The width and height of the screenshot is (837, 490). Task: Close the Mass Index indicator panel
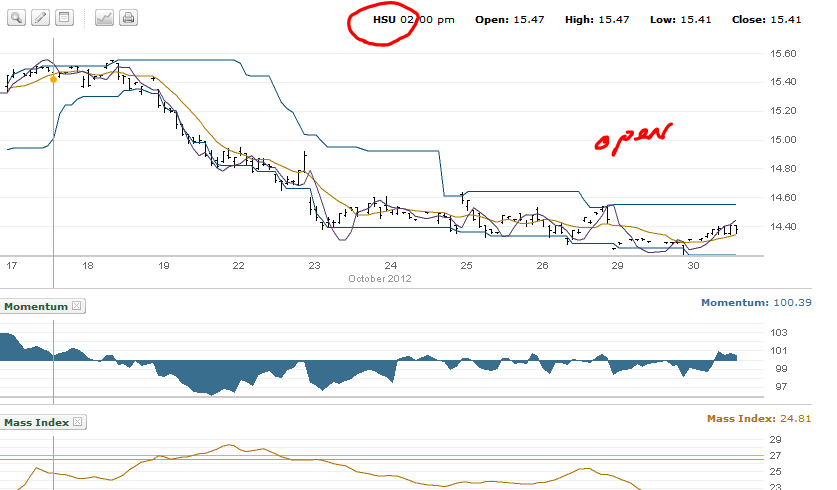point(78,422)
